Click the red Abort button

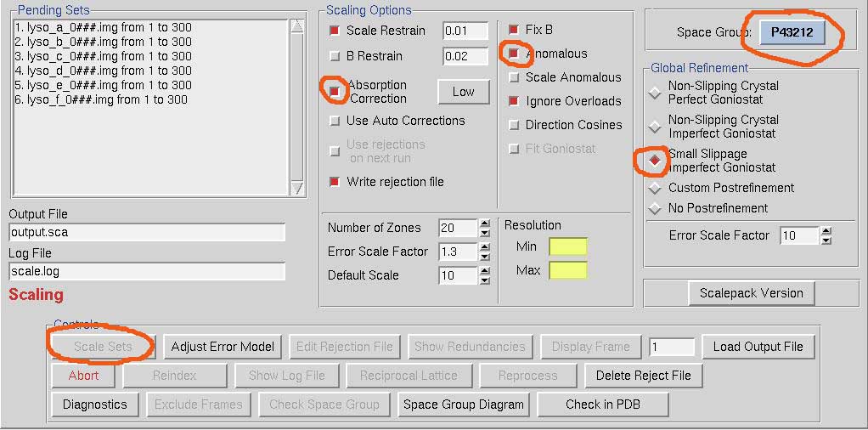tap(83, 376)
